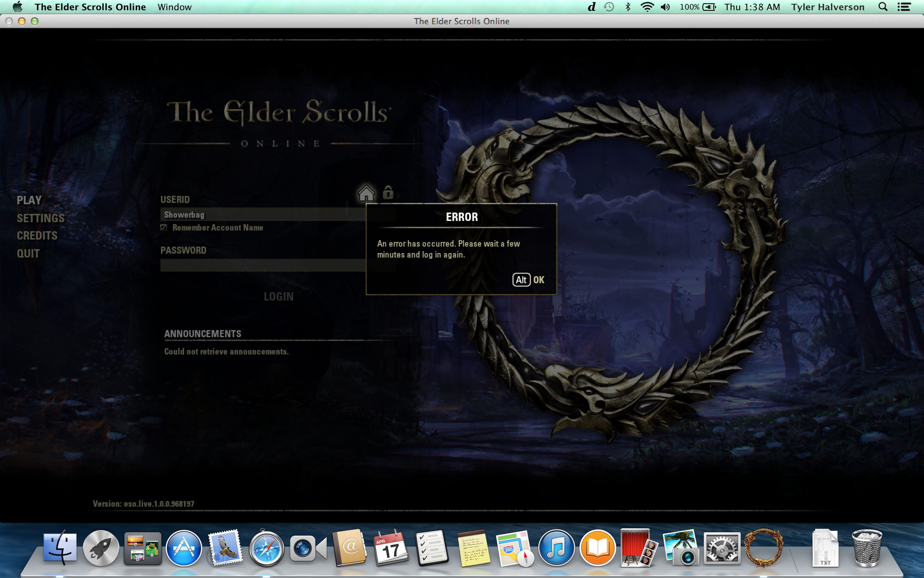Click the clock showing Thu 1:38 AM
The width and height of the screenshot is (924, 578).
point(752,7)
